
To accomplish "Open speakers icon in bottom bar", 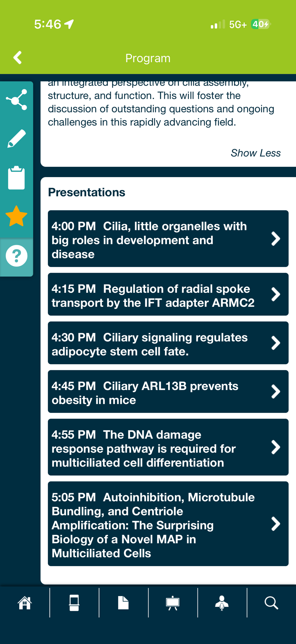I will [x=222, y=603].
